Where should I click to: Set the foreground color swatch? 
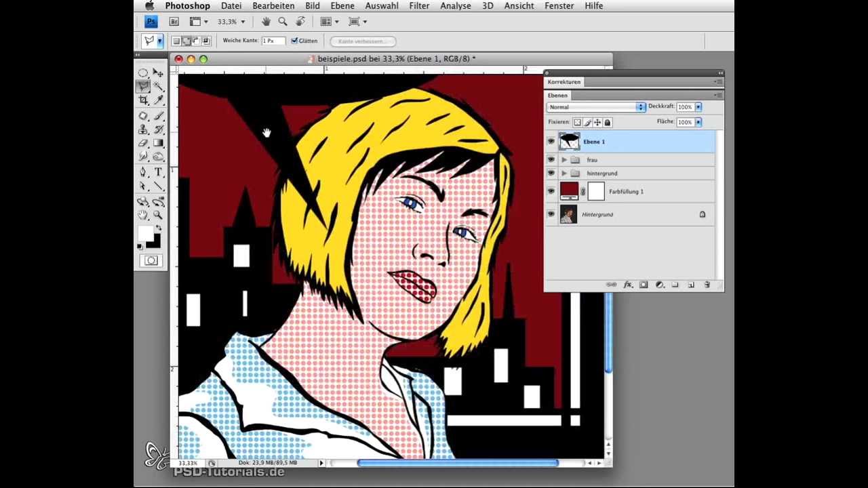coord(144,234)
